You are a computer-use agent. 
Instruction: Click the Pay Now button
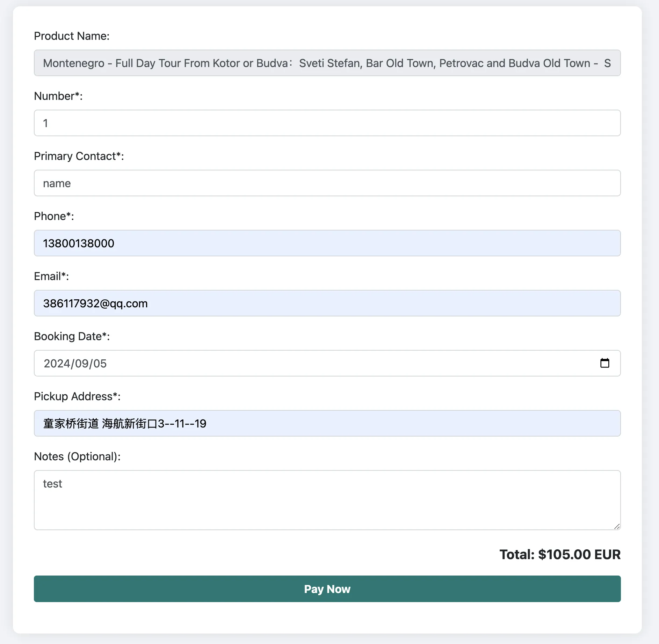tap(327, 589)
